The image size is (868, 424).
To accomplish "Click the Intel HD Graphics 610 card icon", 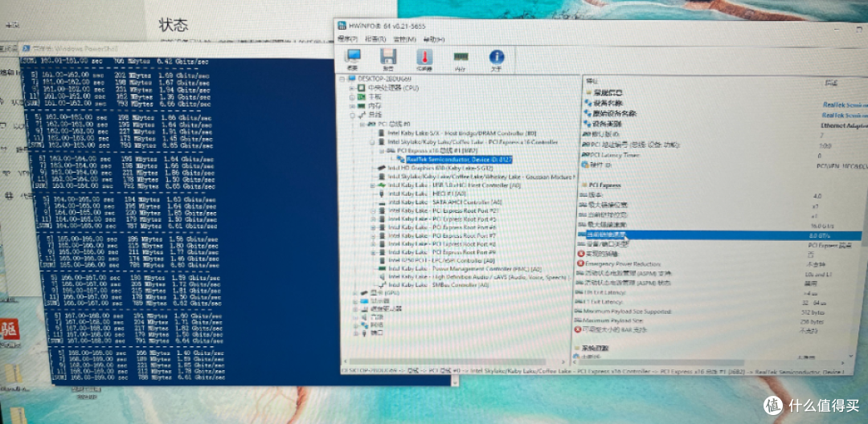I will click(x=381, y=168).
